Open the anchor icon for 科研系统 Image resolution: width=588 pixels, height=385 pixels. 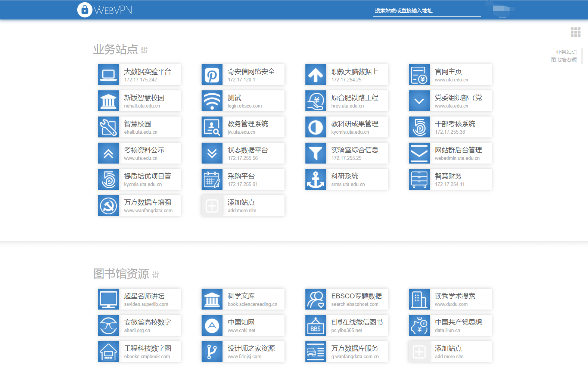tap(315, 179)
